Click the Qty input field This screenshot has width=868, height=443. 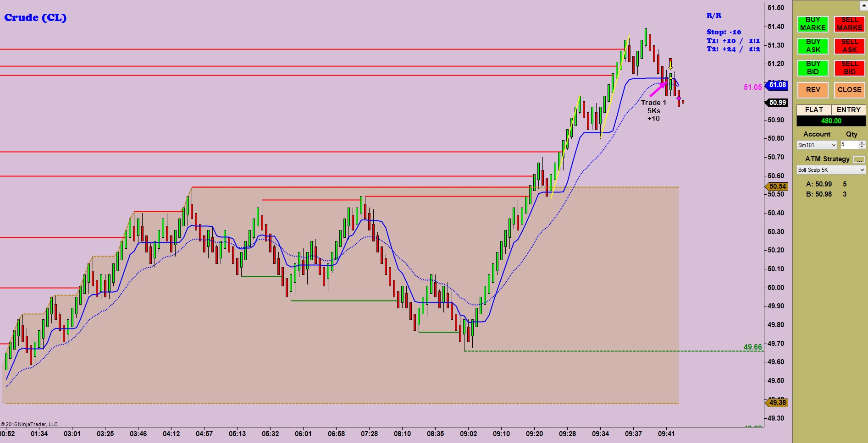point(849,145)
